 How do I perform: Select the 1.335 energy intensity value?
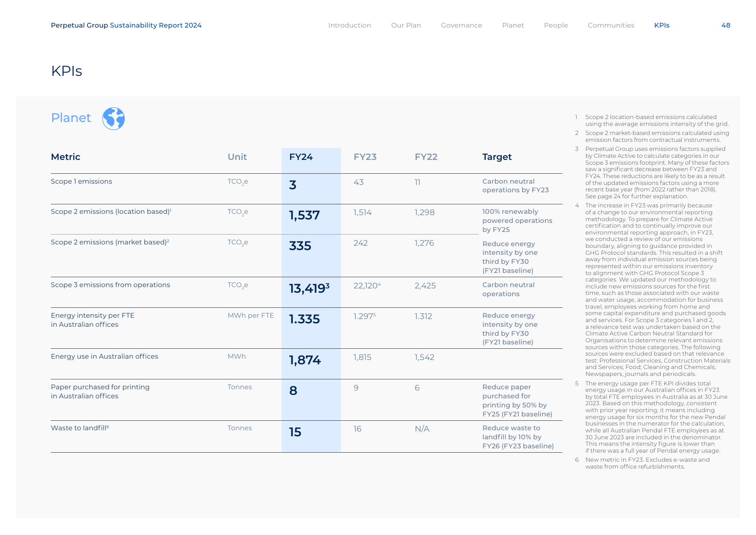(x=304, y=319)
